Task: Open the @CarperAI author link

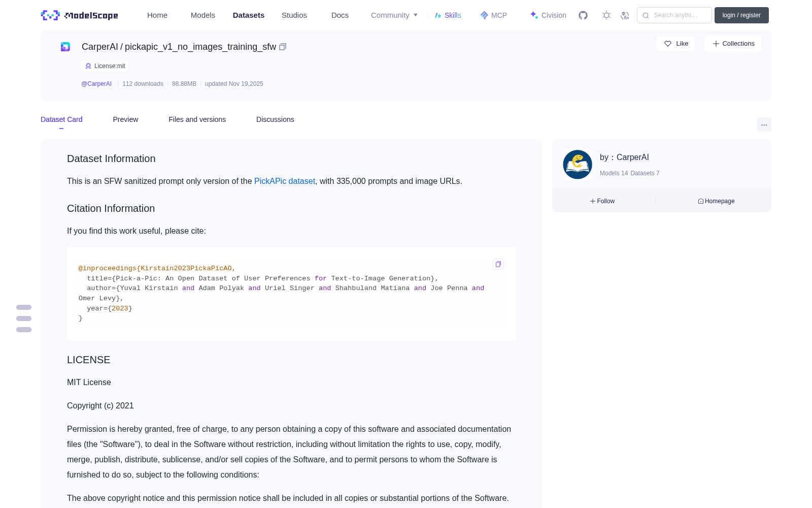Action: (96, 84)
